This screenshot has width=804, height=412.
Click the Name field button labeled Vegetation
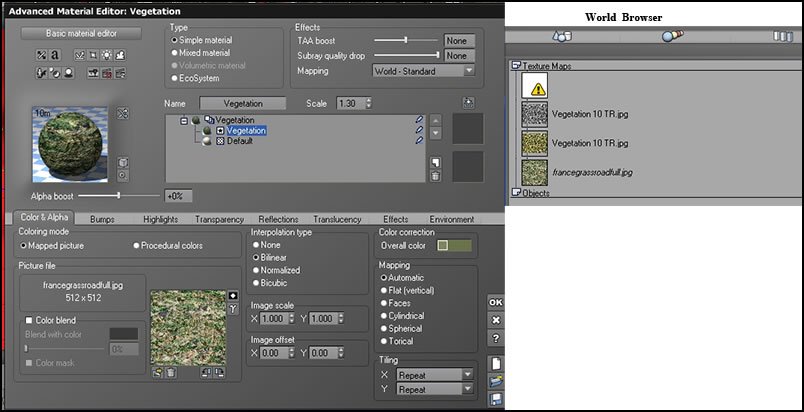pyautogui.click(x=243, y=104)
